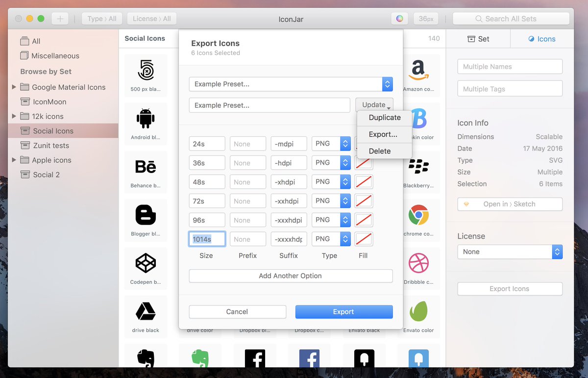Change type dropdown for the 96s row

[x=332, y=220]
